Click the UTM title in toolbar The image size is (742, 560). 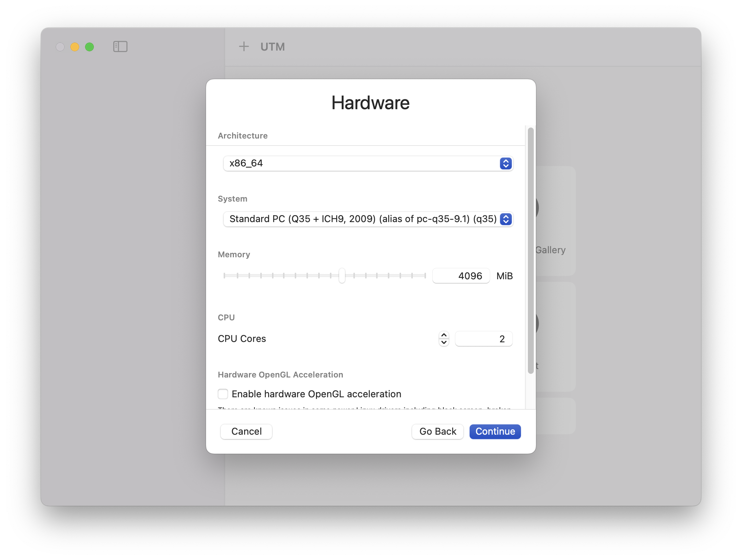272,47
